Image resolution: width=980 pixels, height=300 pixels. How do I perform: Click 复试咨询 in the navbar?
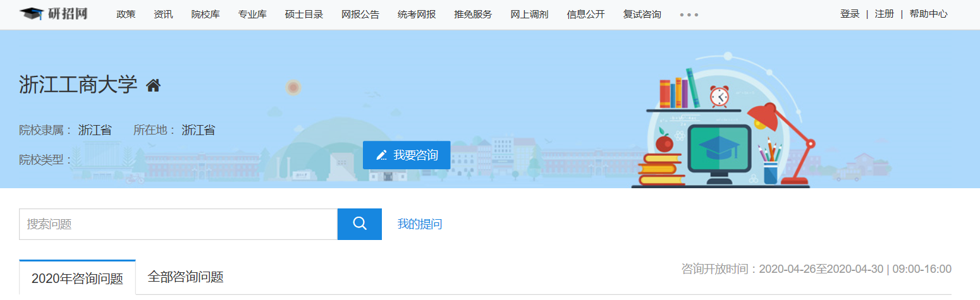642,15
